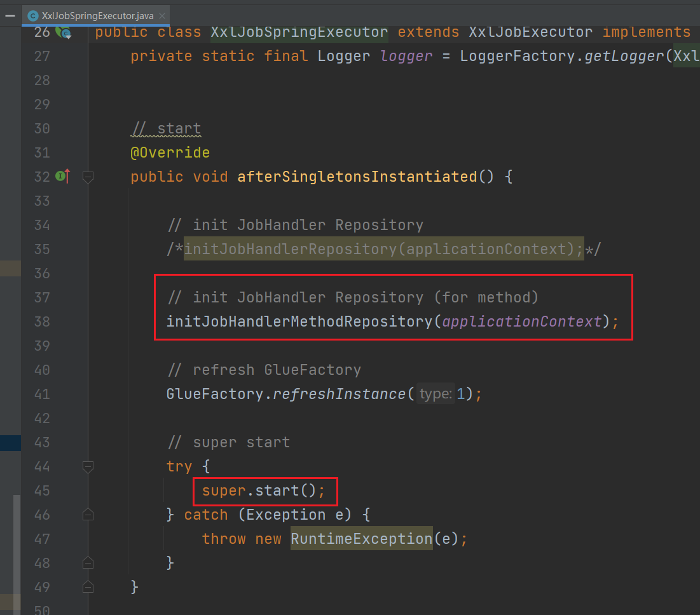The width and height of the screenshot is (700, 615).
Task: Click the hide panel minimize icon
Action: (10, 15)
